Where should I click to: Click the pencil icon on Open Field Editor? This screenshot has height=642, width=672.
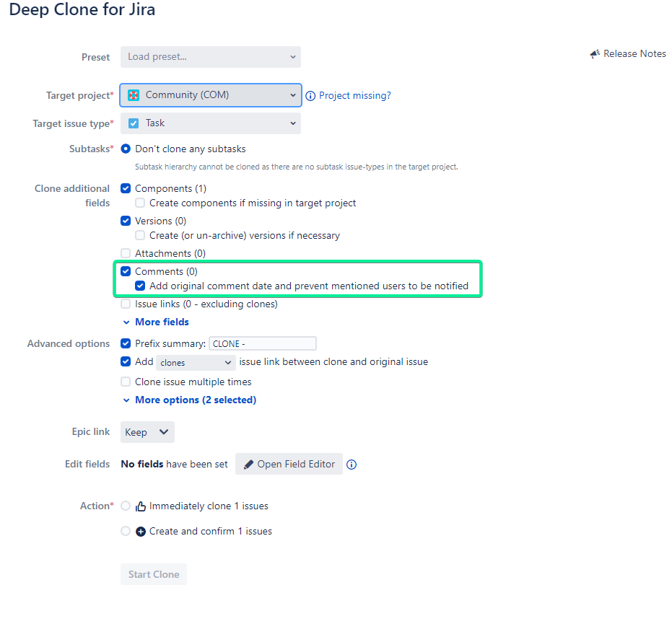pyautogui.click(x=248, y=465)
